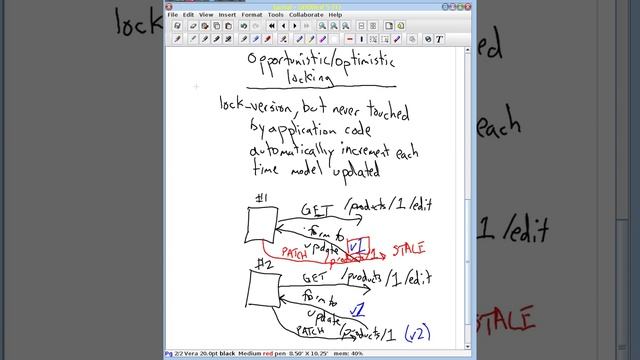This screenshot has width=640, height=360.
Task: Select the white swatch tool
Action: point(334,39)
